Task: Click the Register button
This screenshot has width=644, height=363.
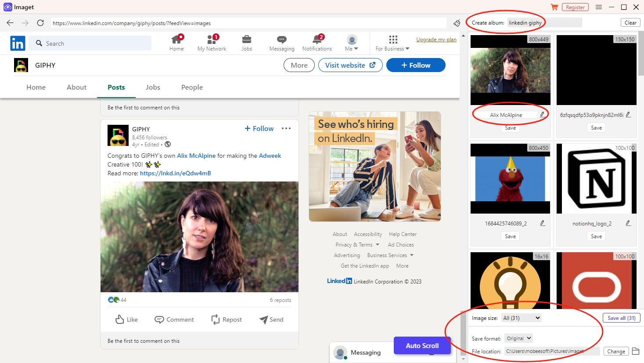Action: point(575,7)
